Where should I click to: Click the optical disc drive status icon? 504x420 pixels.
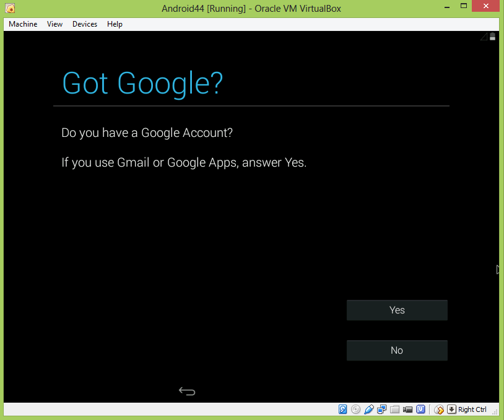355,409
